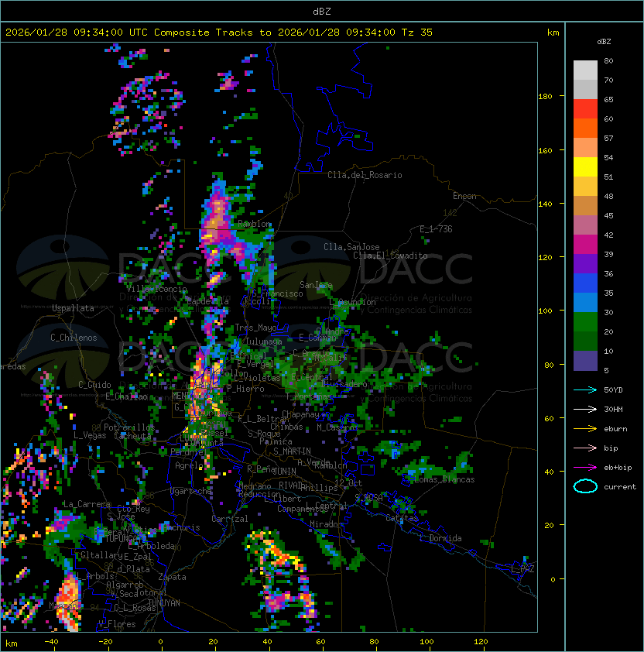This screenshot has width=644, height=652.
Task: Click the dBZ heading above the color scale
Action: pyautogui.click(x=604, y=42)
